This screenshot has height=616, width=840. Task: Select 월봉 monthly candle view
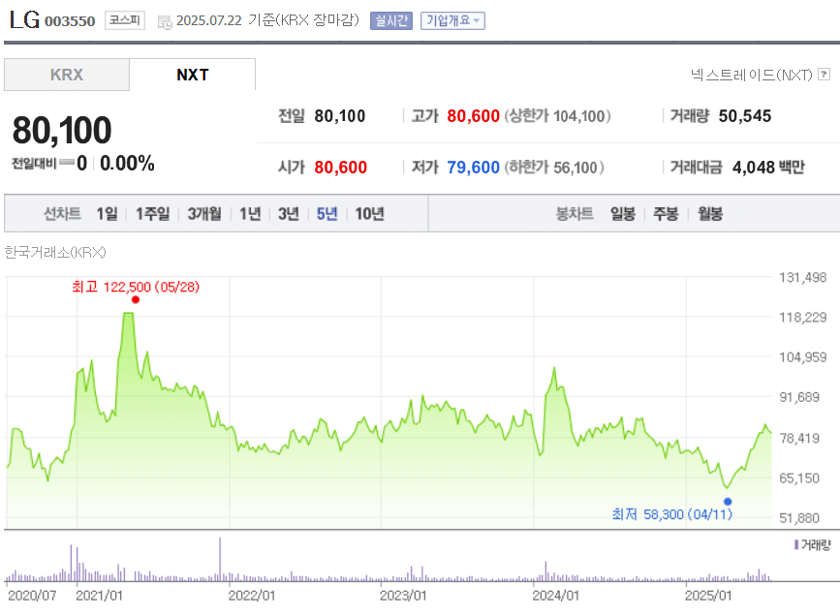(709, 212)
